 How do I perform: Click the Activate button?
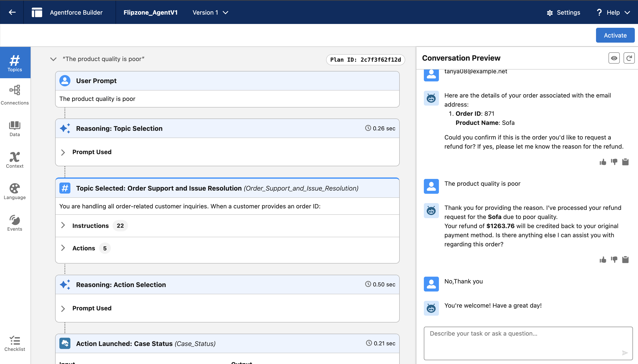point(615,35)
